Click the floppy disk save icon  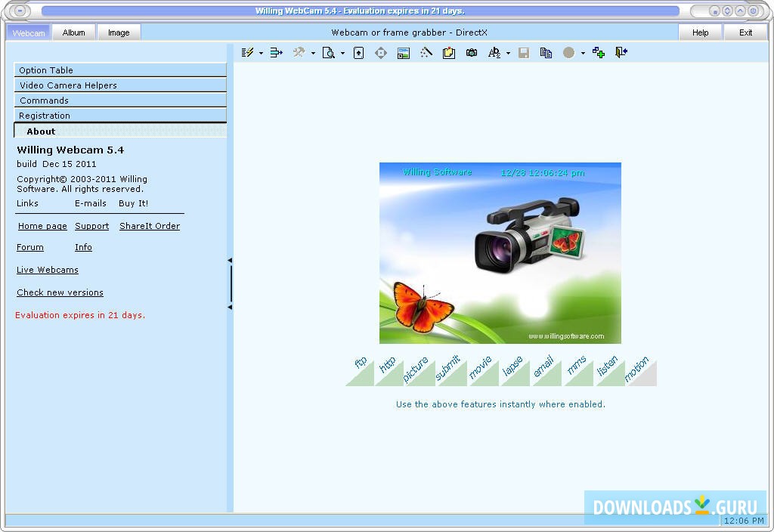pyautogui.click(x=524, y=53)
